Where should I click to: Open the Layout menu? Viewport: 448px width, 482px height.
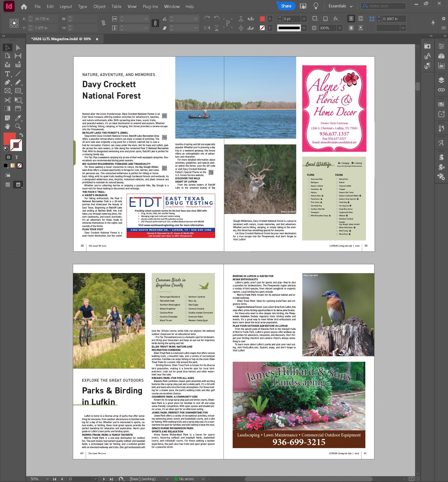[66, 7]
